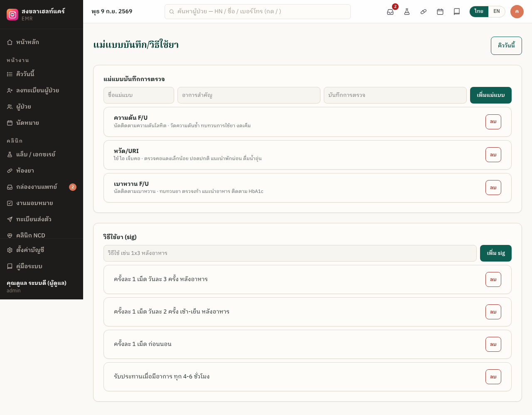Select the เบาหวาน F/U template title
The height and width of the screenshot is (415, 532).
coord(131,184)
